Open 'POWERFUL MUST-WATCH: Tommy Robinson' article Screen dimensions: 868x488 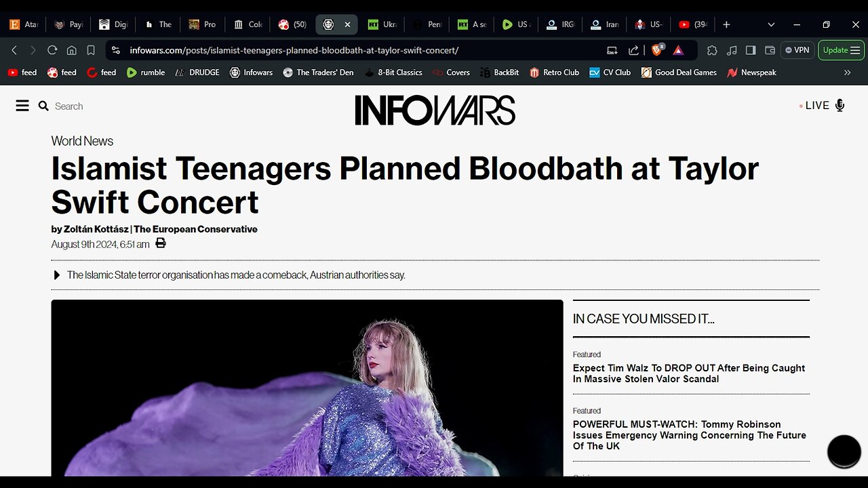(x=690, y=435)
